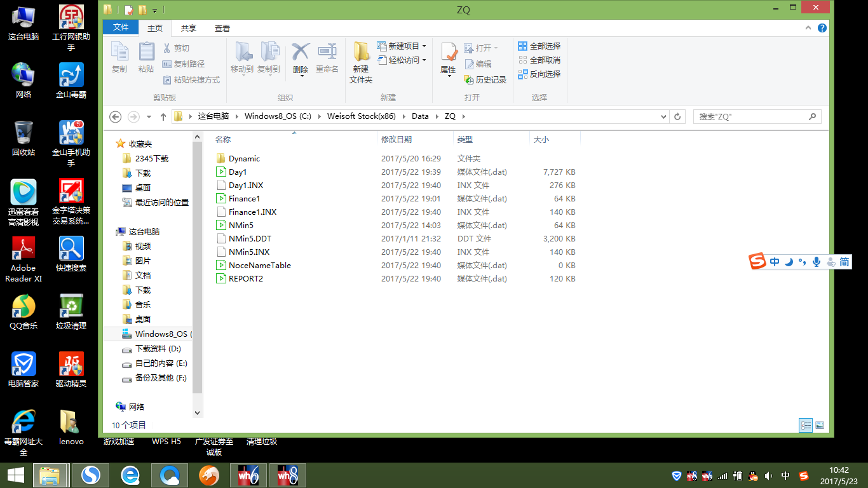Select Copy path (复制路径) in ribbon

(x=184, y=64)
